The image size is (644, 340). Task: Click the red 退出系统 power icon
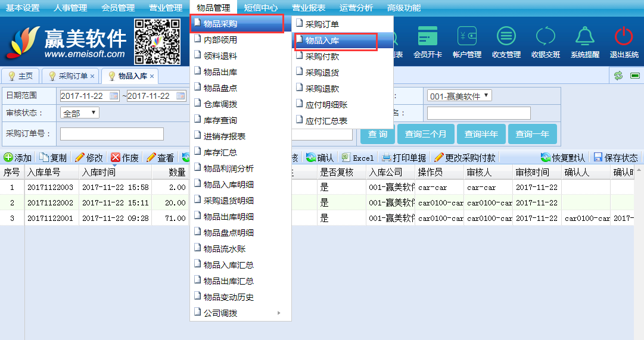click(624, 37)
